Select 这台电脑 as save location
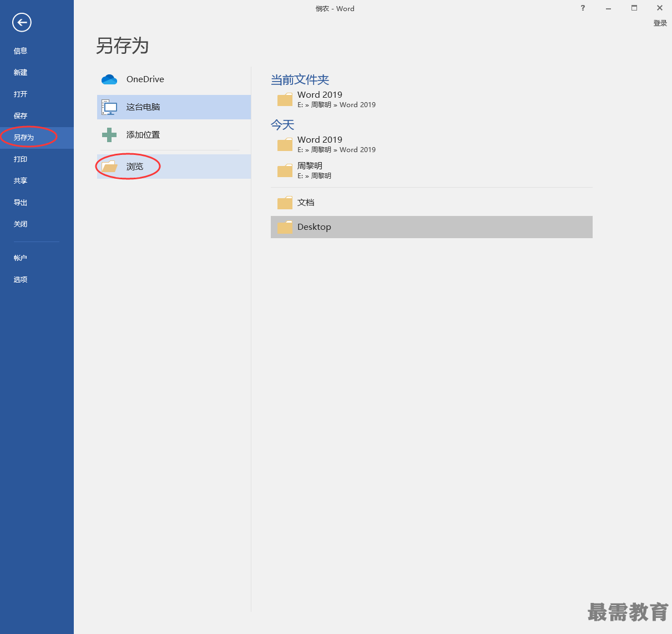This screenshot has height=634, width=672. (x=174, y=107)
